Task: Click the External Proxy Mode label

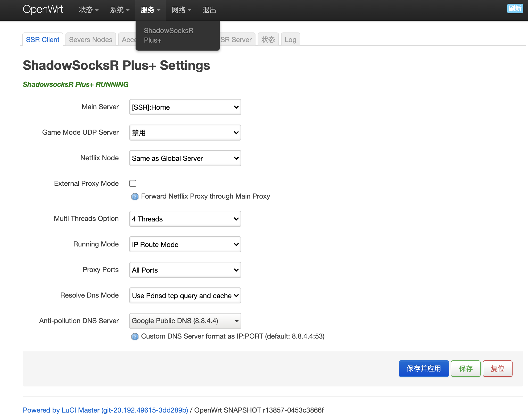Action: (x=86, y=183)
